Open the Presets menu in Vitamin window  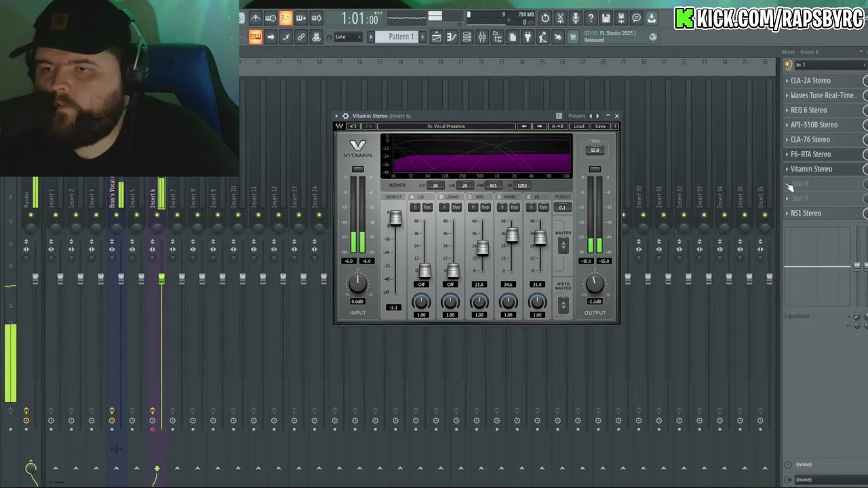(x=576, y=116)
